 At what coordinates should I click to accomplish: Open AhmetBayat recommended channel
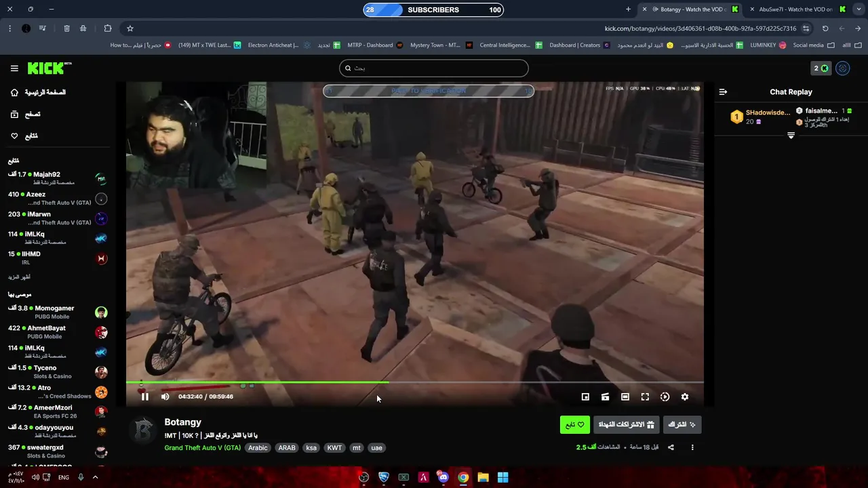(x=58, y=332)
